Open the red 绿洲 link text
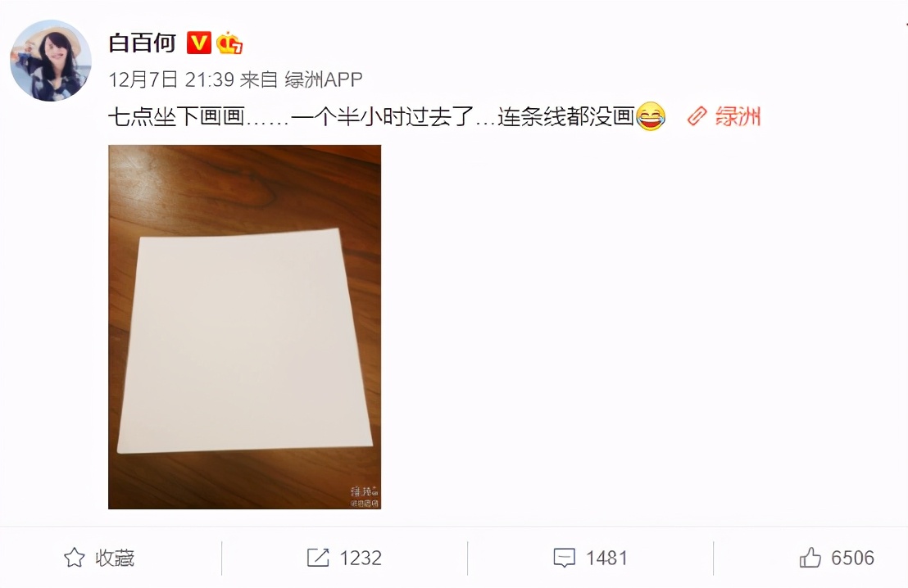This screenshot has width=908, height=588. point(738,116)
